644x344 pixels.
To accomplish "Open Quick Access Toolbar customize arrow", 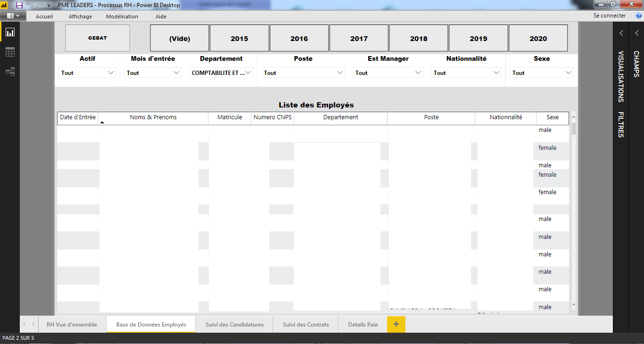I will coord(49,6).
